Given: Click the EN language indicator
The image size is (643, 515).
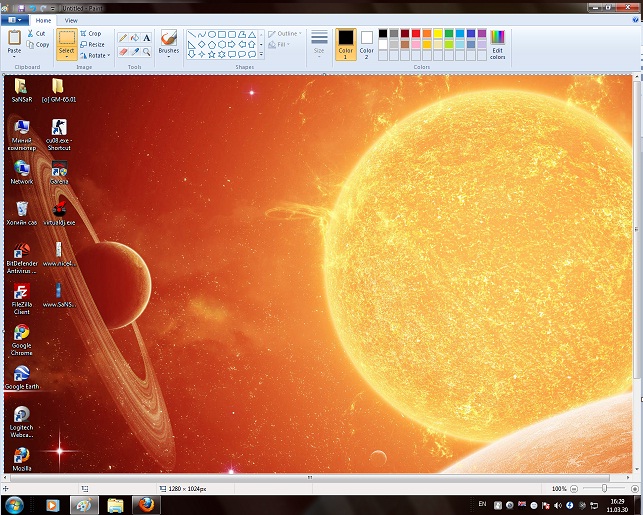Looking at the screenshot, I should 482,504.
